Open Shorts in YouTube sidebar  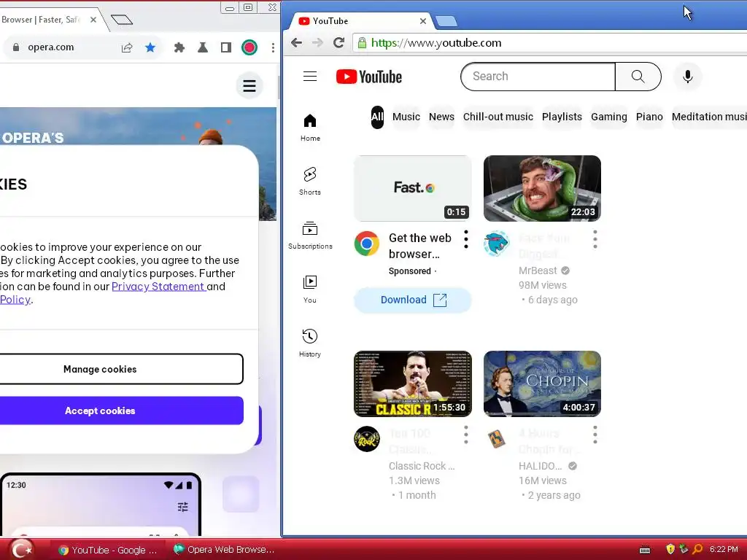pyautogui.click(x=310, y=182)
